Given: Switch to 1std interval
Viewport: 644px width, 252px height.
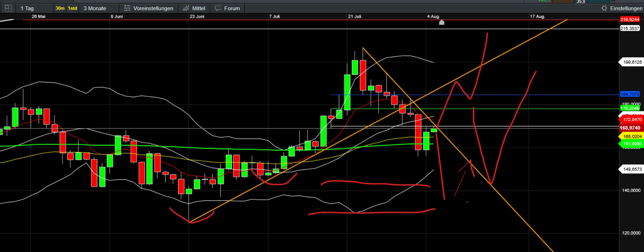Looking at the screenshot, I should pyautogui.click(x=72, y=8).
